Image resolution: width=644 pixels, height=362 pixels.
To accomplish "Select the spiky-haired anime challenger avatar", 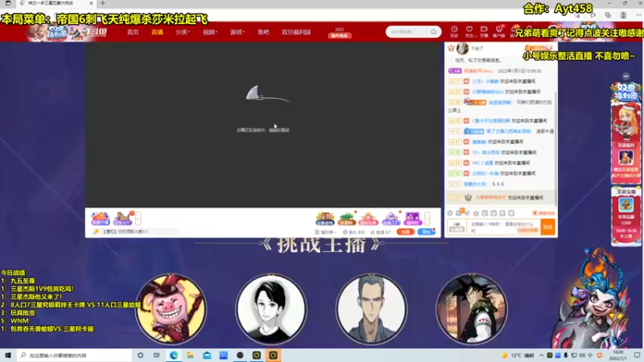I will pos(472,309).
